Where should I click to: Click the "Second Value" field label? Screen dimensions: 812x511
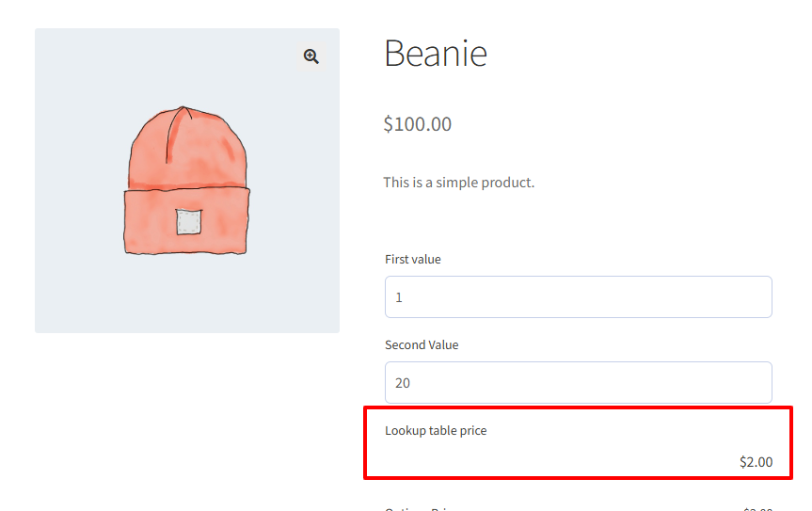pyautogui.click(x=422, y=344)
